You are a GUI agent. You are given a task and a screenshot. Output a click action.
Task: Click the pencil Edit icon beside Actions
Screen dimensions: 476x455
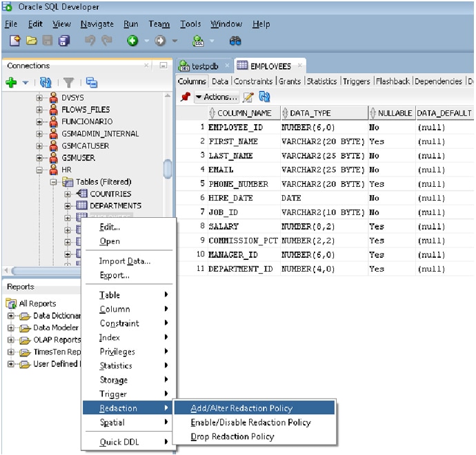pos(248,97)
